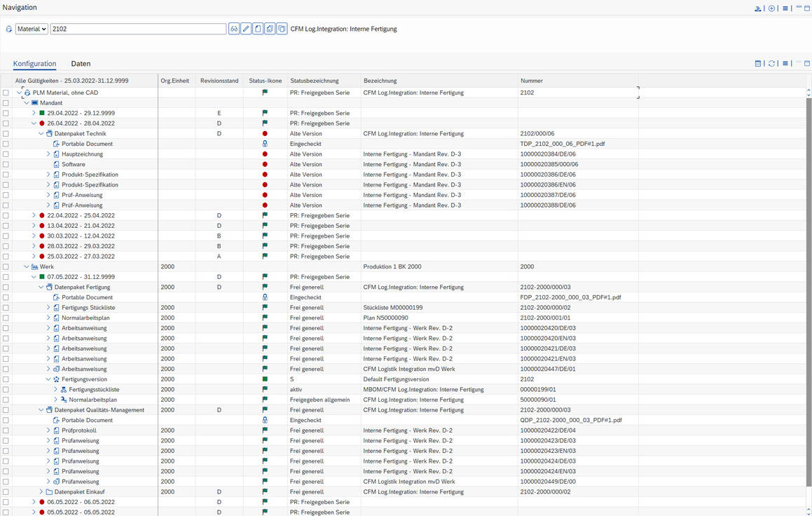Screen dimensions: 812x516
Task: Click the factory icon beside Werk
Action: pos(35,267)
